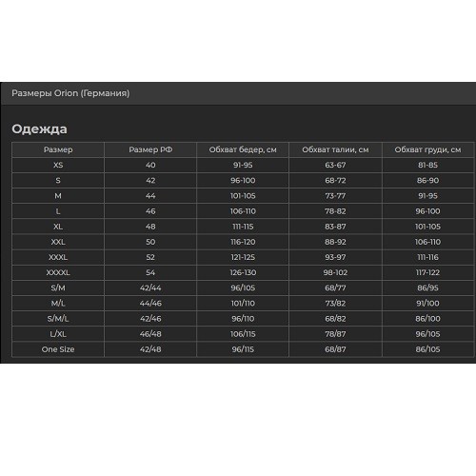Image resolution: width=476 pixels, height=476 pixels.
Task: Click the One Size row label
Action: click(58, 349)
